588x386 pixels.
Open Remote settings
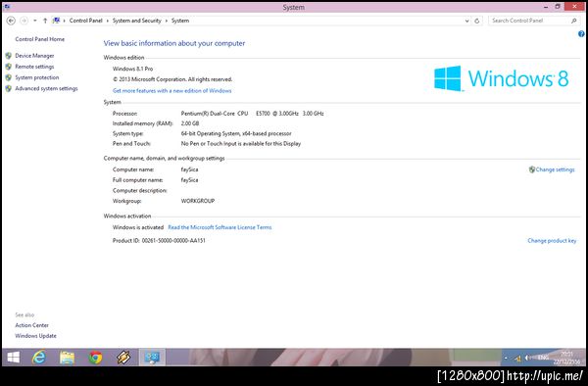[x=34, y=67]
